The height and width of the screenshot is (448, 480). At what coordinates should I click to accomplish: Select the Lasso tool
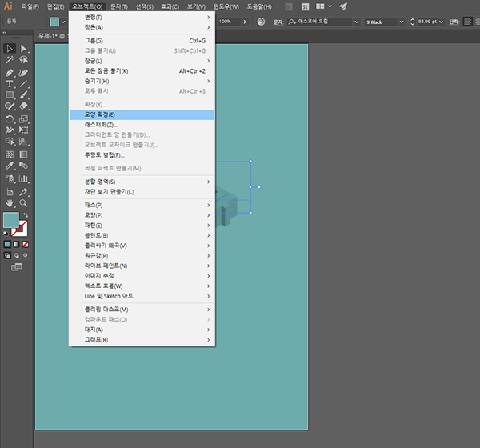pyautogui.click(x=23, y=60)
